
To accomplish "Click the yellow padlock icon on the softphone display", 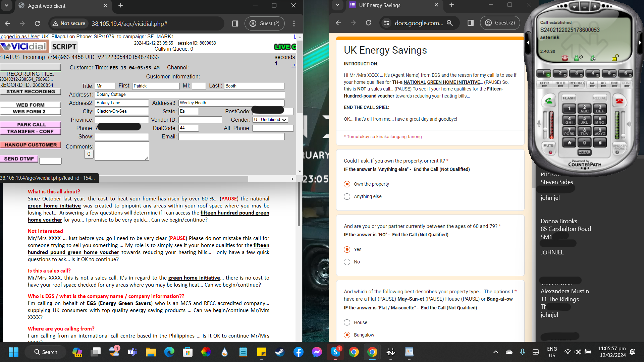I will [614, 58].
